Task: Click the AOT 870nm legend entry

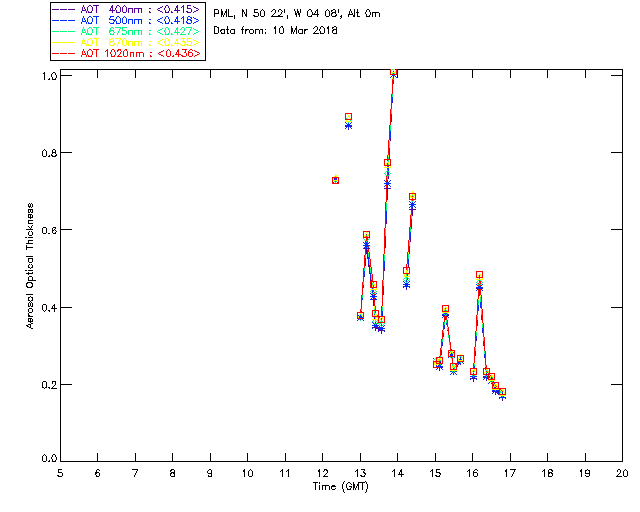Action: tap(126, 42)
